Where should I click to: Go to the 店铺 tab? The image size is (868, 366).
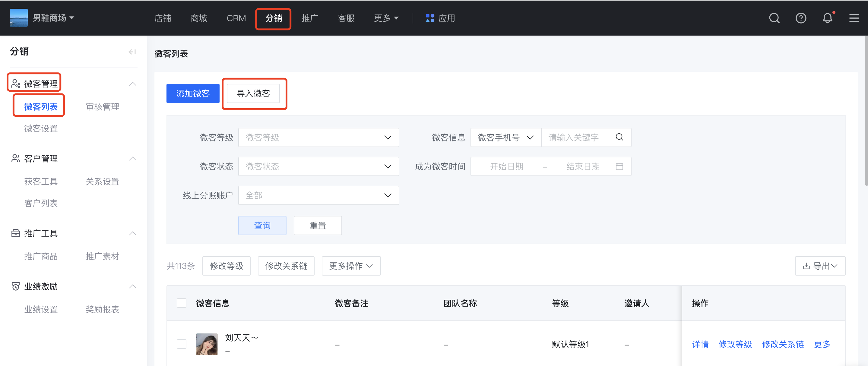click(163, 18)
